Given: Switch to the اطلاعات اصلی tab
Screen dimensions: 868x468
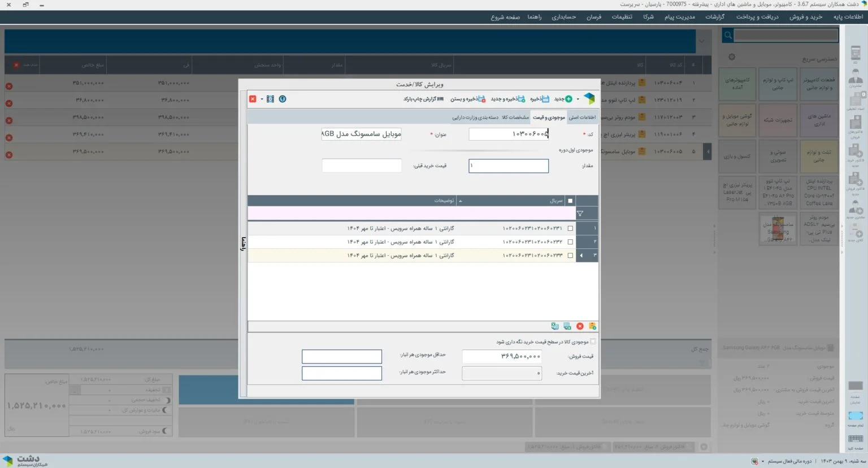Looking at the screenshot, I should [582, 117].
